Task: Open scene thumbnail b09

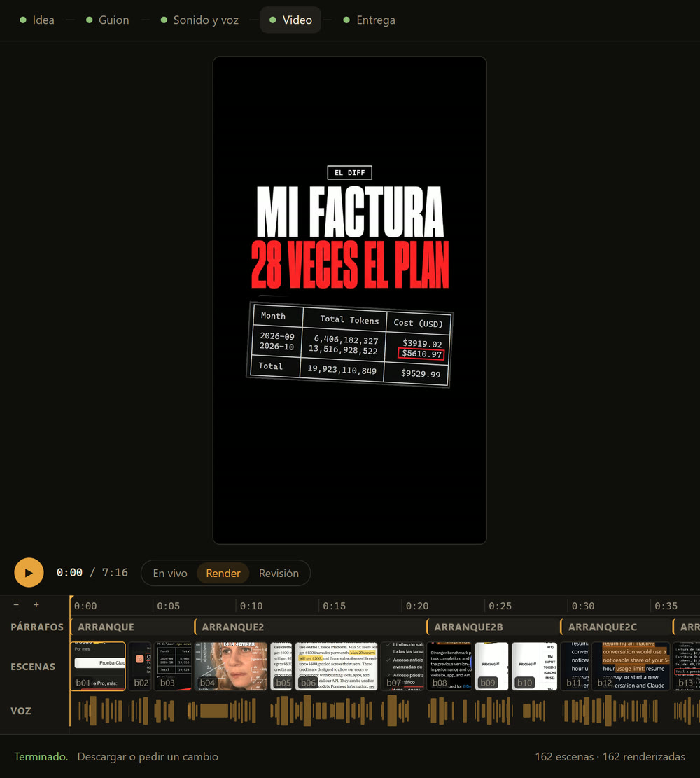Action: coord(491,667)
